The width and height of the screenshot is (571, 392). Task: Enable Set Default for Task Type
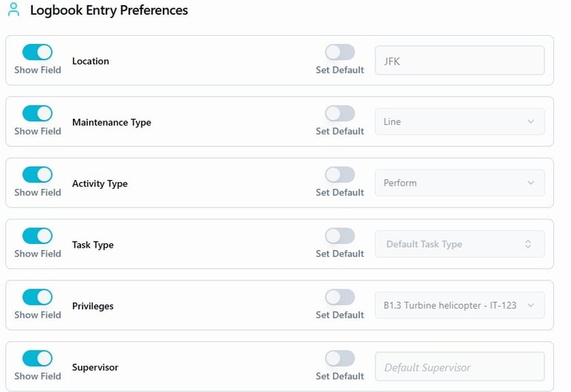tap(340, 236)
